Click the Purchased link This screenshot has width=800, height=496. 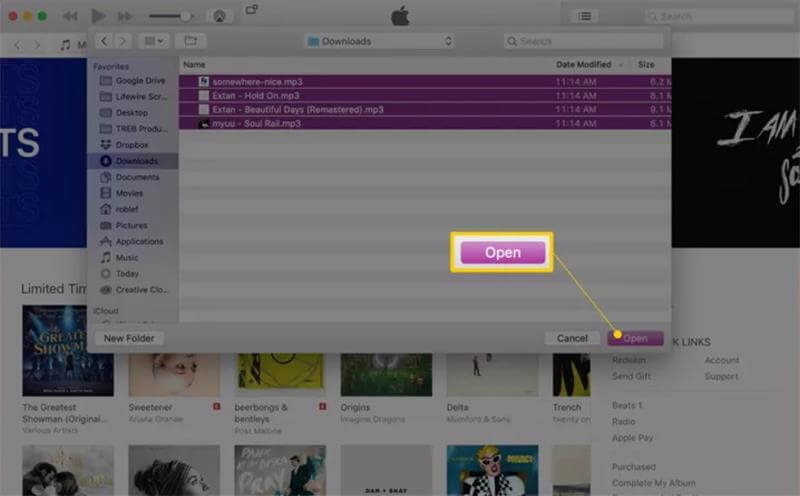click(x=634, y=467)
